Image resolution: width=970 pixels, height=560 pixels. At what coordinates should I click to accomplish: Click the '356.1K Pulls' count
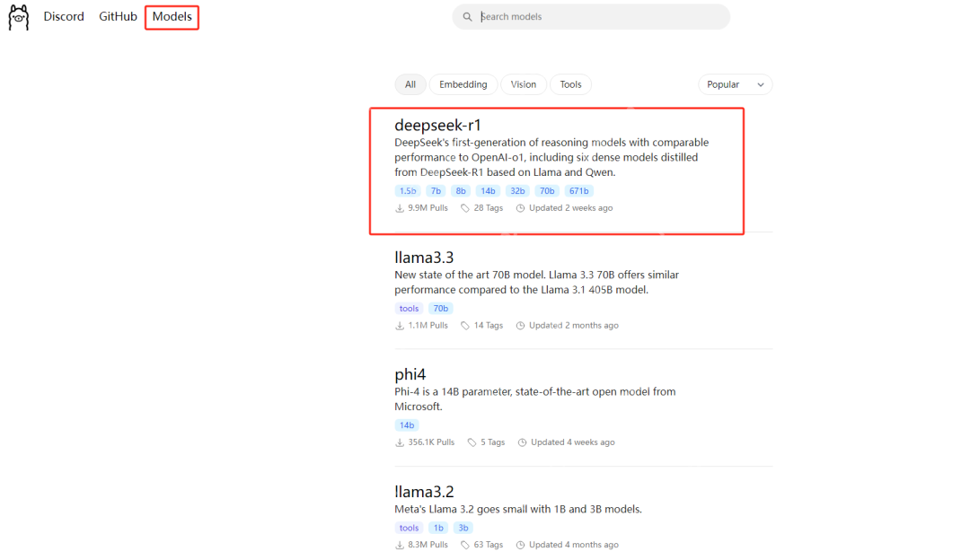pos(431,442)
